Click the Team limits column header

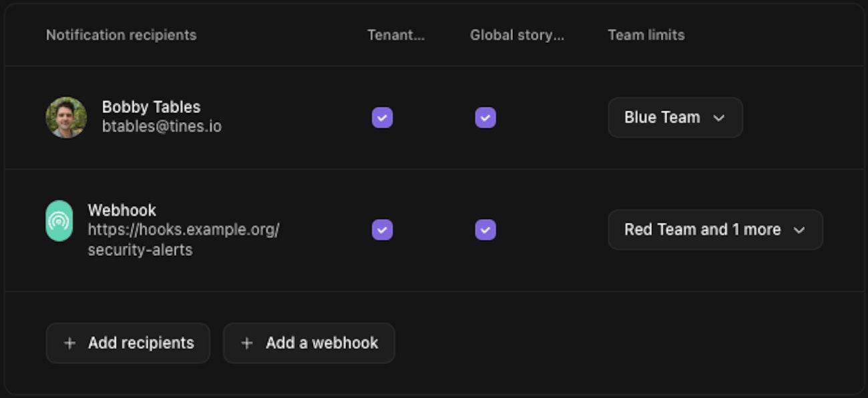[646, 35]
